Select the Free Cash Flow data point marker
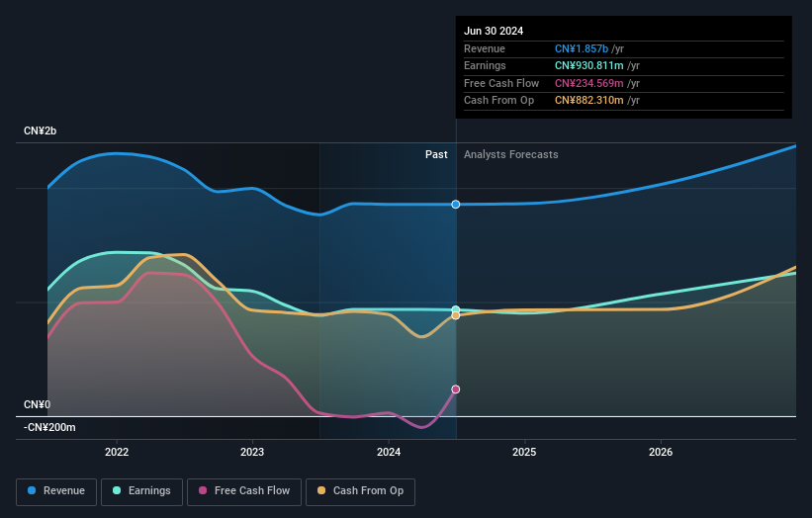This screenshot has height=518, width=812. point(456,389)
